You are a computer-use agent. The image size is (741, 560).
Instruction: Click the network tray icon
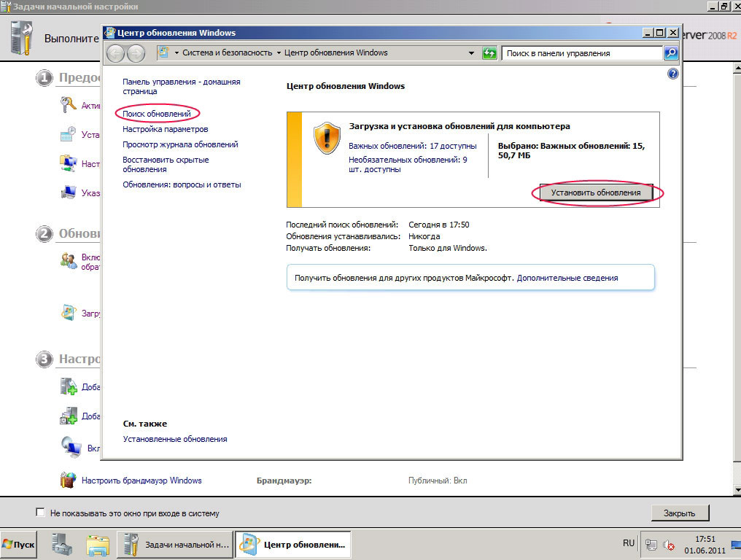pos(651,545)
